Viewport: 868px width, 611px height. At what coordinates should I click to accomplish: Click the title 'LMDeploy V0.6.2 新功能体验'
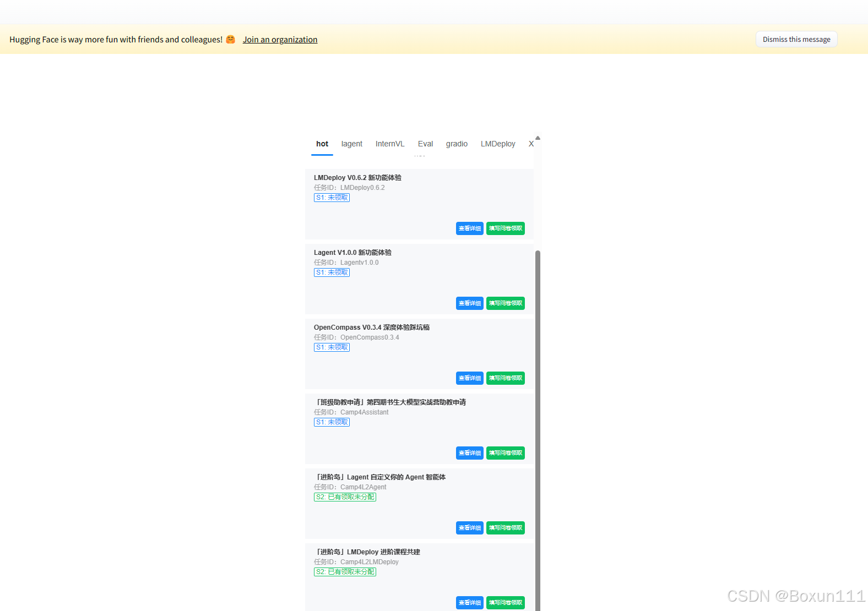coord(357,178)
